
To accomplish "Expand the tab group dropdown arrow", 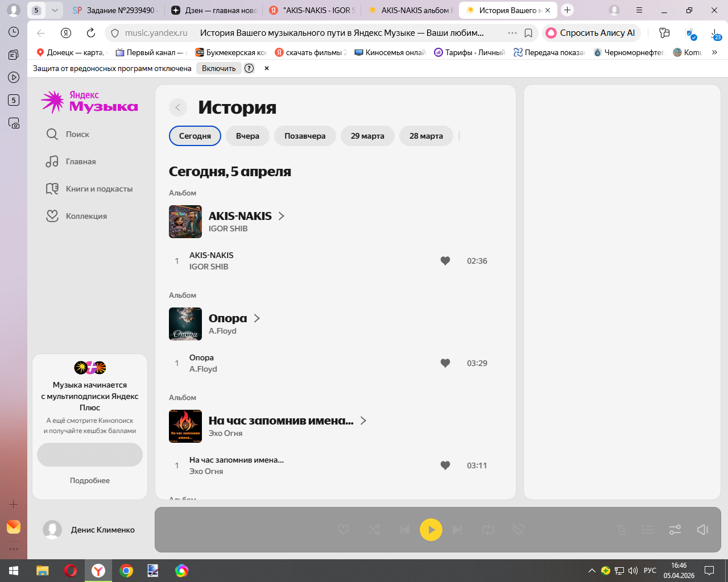I will (55, 10).
